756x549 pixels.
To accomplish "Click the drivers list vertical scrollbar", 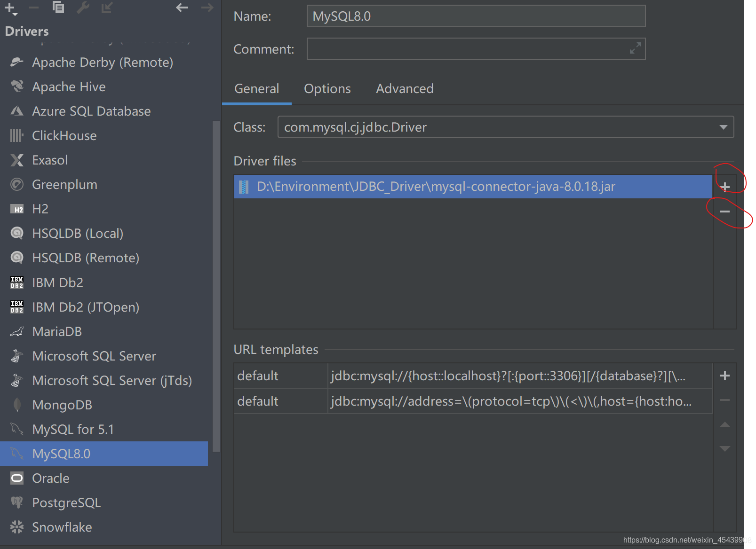I will point(216,287).
